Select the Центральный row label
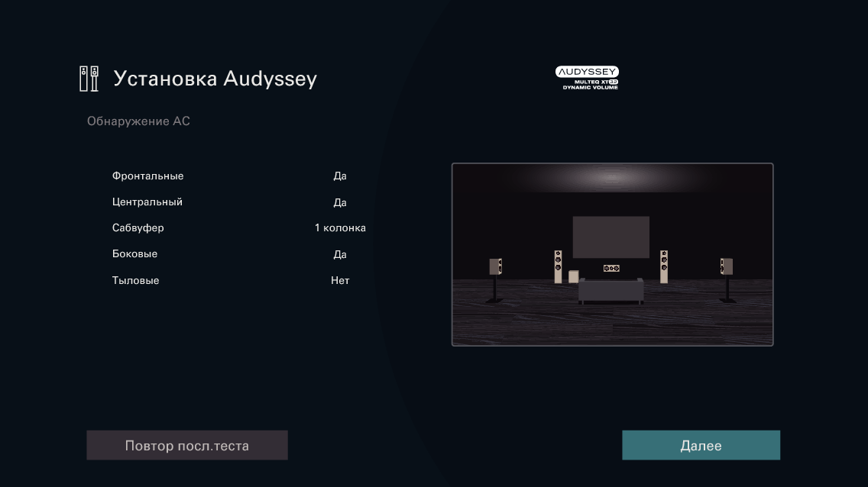Screen dimensions: 868x487 pos(147,202)
